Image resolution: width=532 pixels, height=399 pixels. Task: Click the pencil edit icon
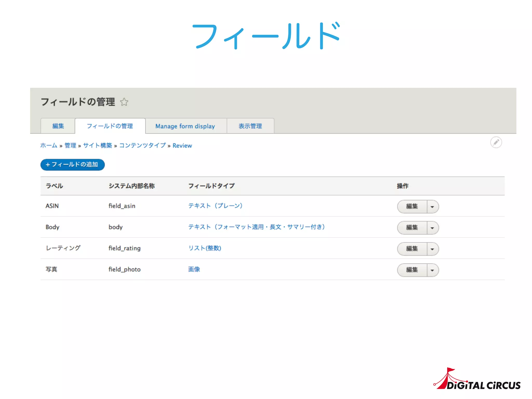496,142
